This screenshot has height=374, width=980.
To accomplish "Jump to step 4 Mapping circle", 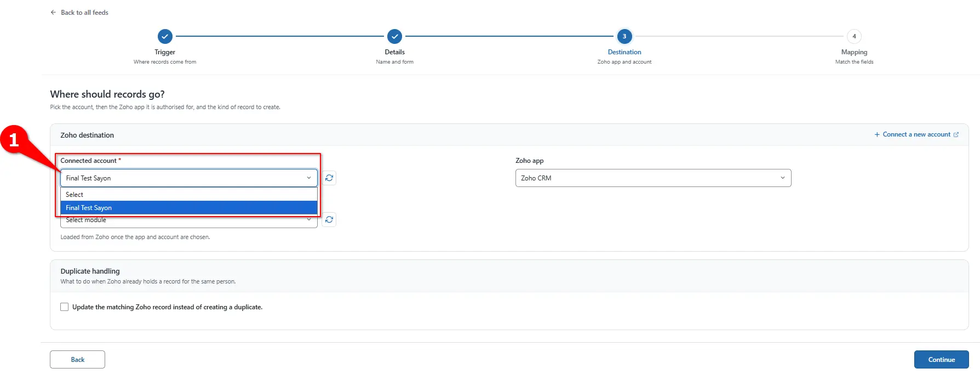I will point(854,36).
